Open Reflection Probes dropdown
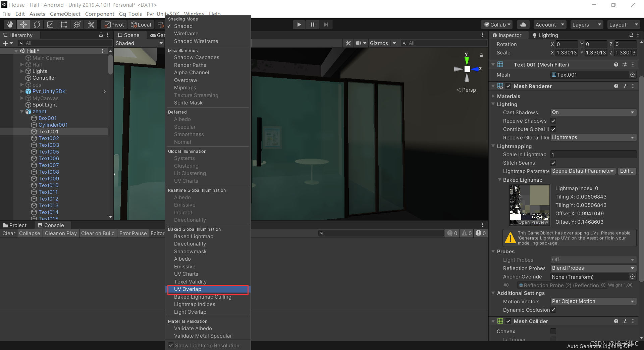Viewport: 644px width, 350px height. click(x=593, y=268)
